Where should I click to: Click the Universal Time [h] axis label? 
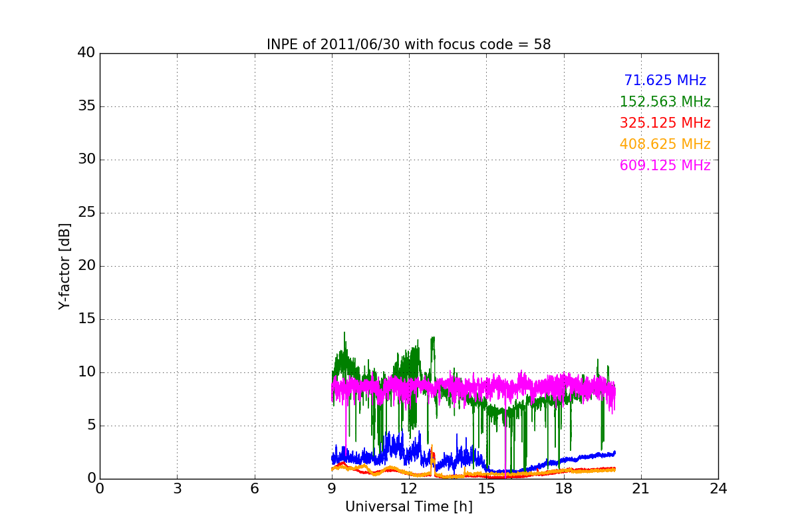(408, 507)
